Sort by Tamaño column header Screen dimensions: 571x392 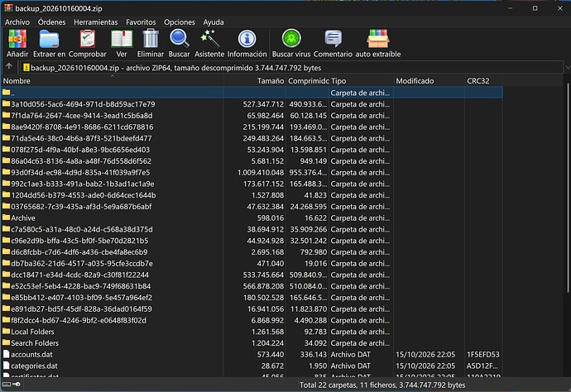point(255,81)
